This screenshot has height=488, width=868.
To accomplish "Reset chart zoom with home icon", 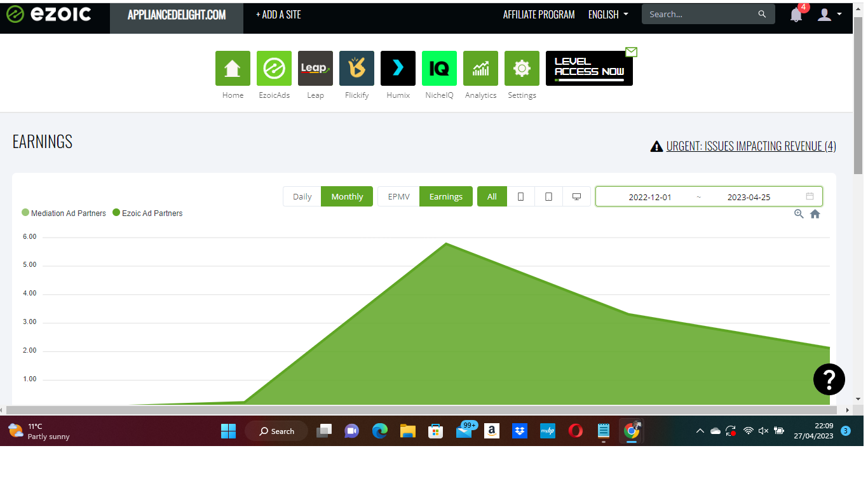I will [x=815, y=214].
